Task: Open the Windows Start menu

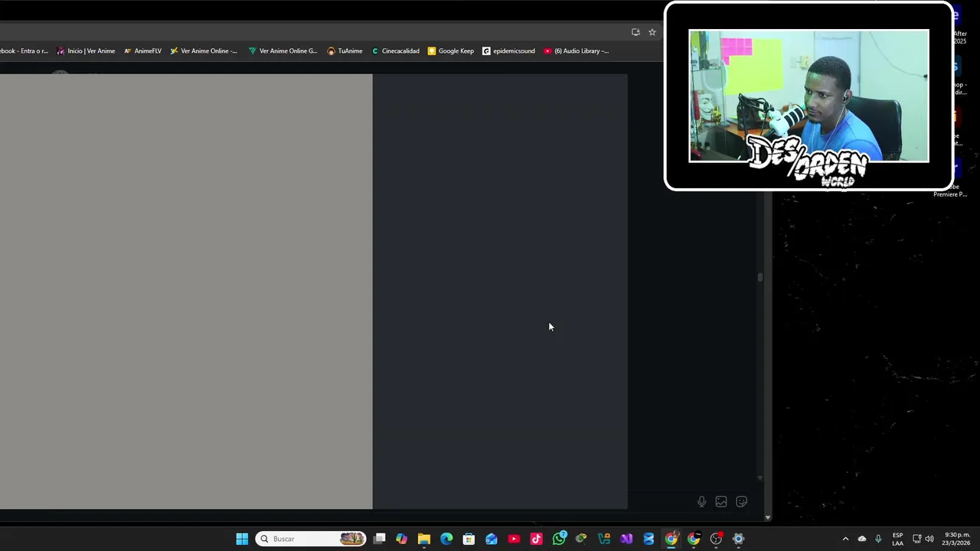Action: (x=242, y=539)
